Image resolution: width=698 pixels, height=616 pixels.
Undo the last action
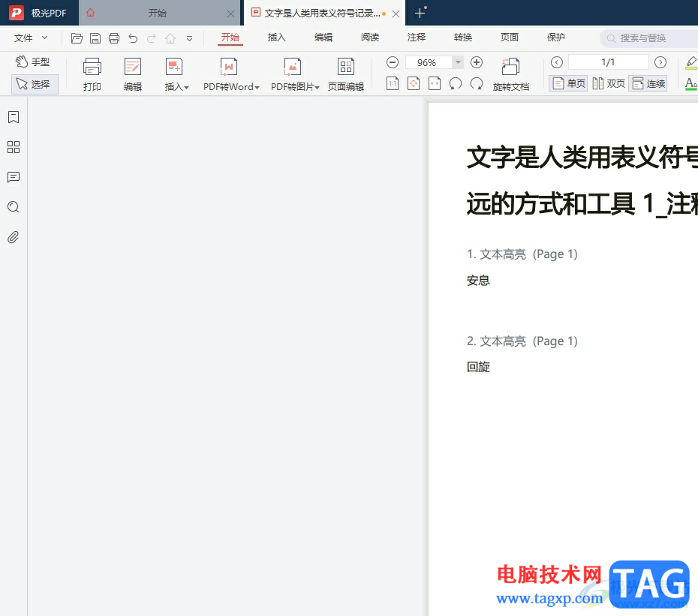coord(133,38)
